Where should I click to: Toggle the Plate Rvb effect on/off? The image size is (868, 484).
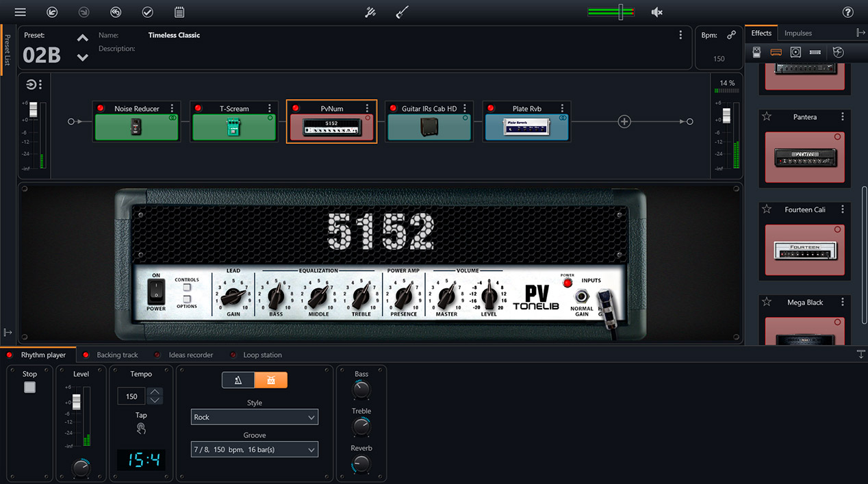click(491, 108)
